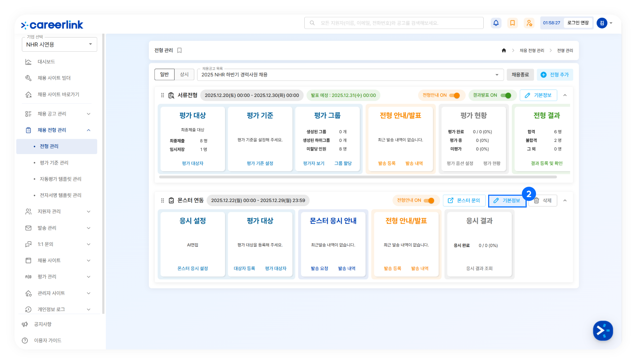Image resolution: width=637 pixels, height=364 pixels.
Task: Bookmark the 전형 관리 page title
Action: [179, 50]
